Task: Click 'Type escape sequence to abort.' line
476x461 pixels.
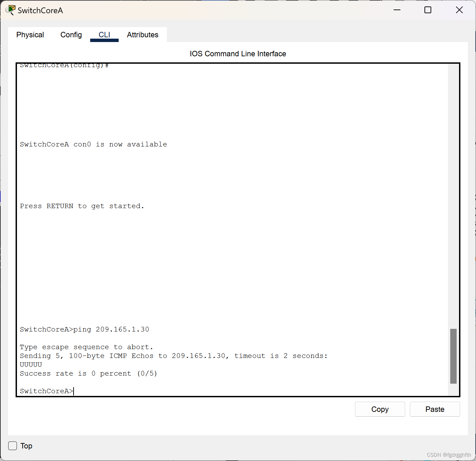Action: tap(86, 347)
